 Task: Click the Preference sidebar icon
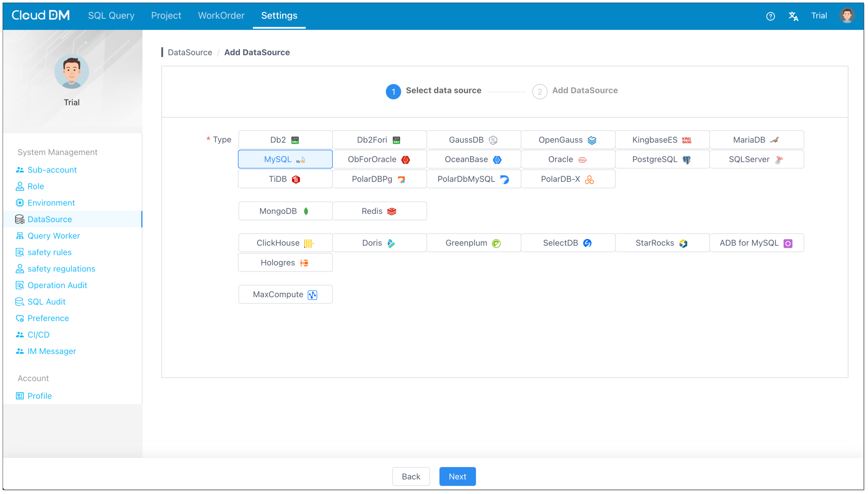[20, 318]
